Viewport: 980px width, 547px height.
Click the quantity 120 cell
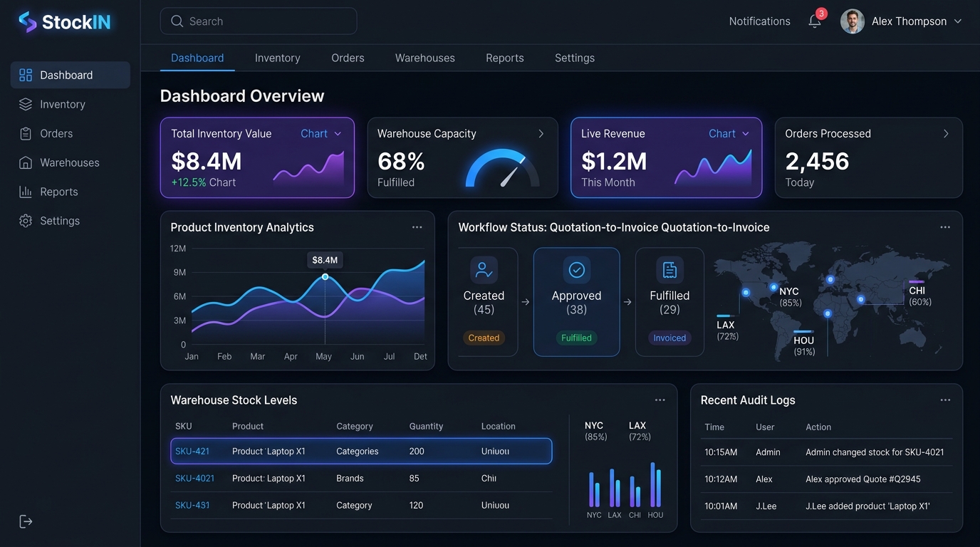416,506
